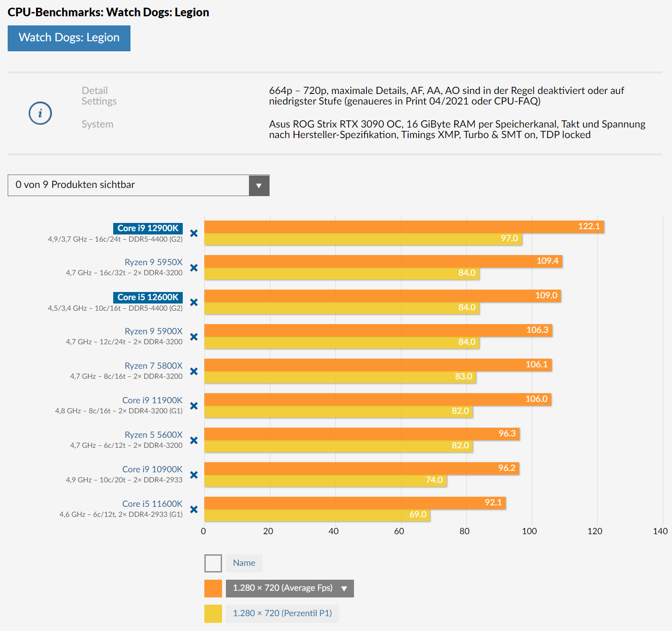Click the 97.0 percentile bar
672x631 pixels.
363,239
